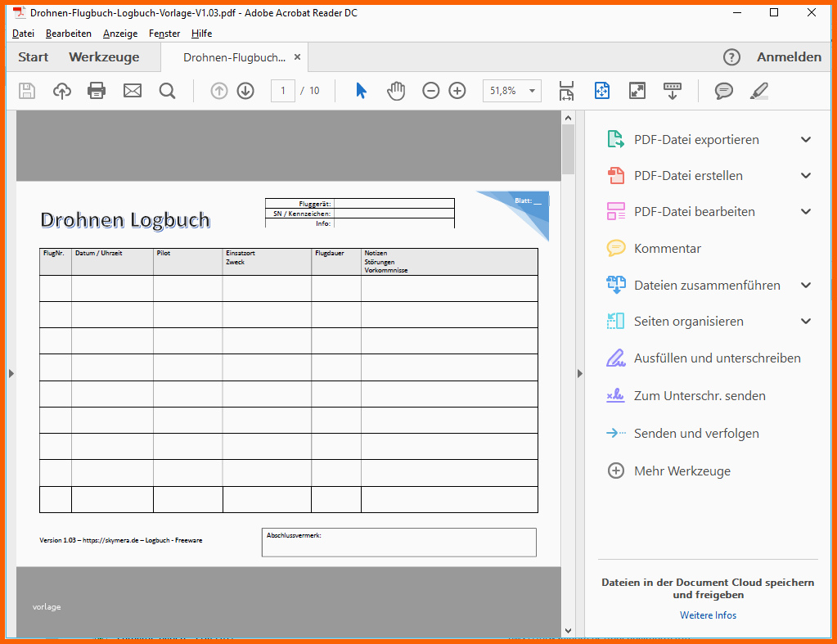Click the Zum Unterschr. senden icon
The width and height of the screenshot is (837, 644).
616,396
